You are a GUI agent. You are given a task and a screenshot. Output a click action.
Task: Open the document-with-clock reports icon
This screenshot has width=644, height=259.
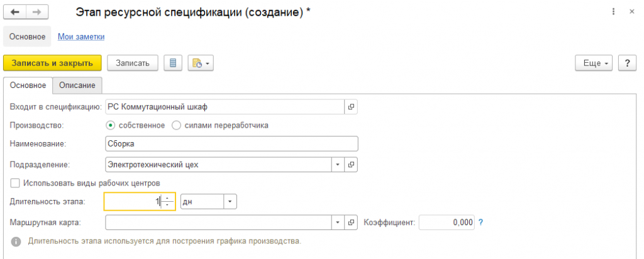pyautogui.click(x=201, y=63)
